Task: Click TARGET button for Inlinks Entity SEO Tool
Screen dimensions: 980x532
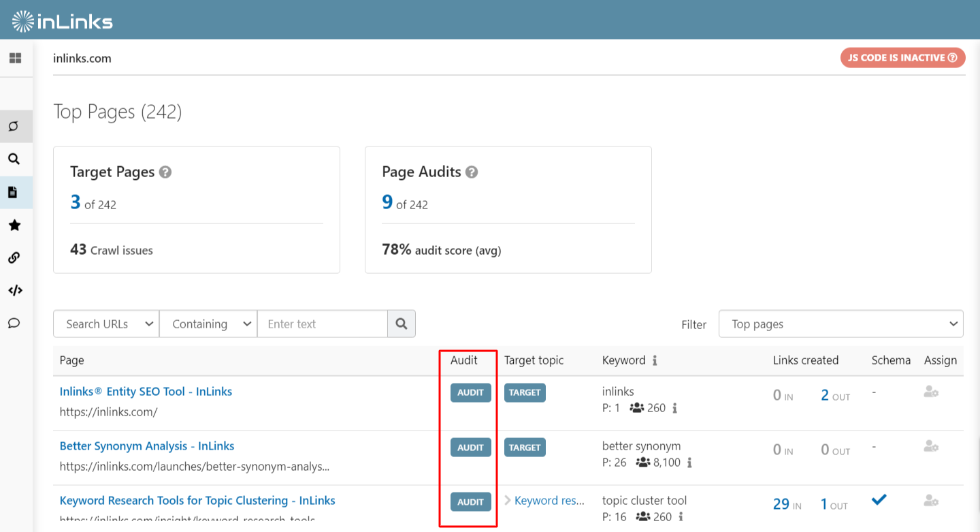Action: coord(525,393)
